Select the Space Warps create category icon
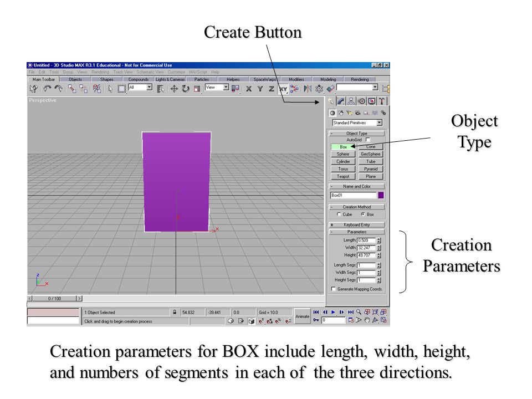532x399 pixels. pyautogui.click(x=375, y=113)
